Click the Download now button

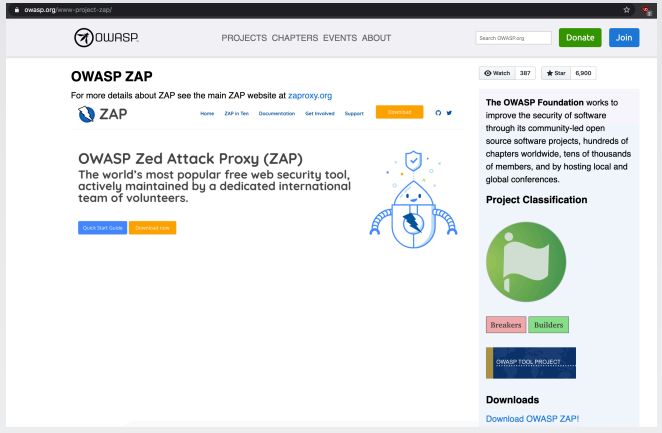click(x=152, y=228)
